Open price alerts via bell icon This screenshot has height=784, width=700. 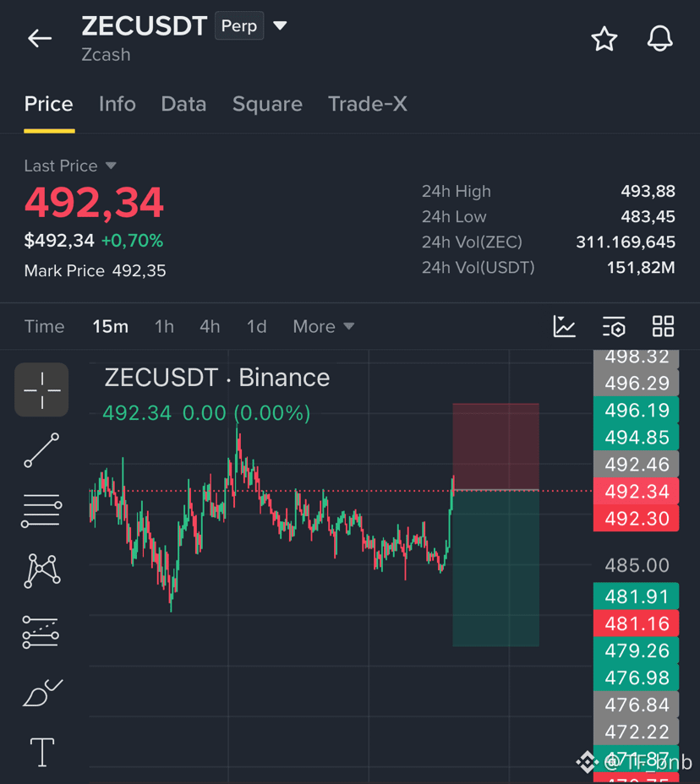[x=659, y=39]
